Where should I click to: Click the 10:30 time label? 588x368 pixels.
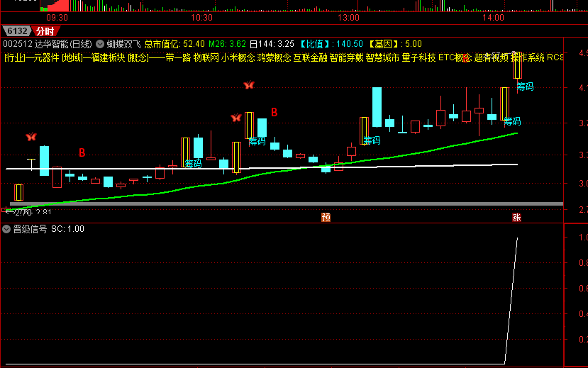[x=201, y=17]
